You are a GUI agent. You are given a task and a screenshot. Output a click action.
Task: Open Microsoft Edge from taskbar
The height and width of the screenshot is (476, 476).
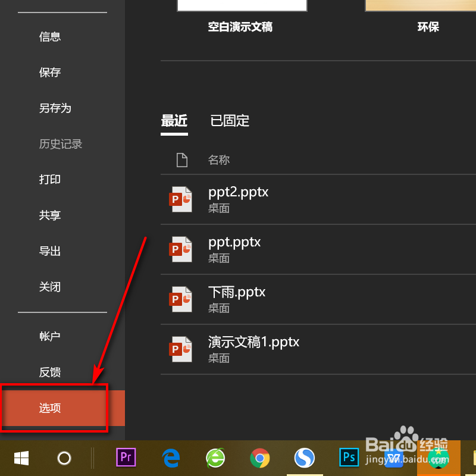click(x=171, y=458)
